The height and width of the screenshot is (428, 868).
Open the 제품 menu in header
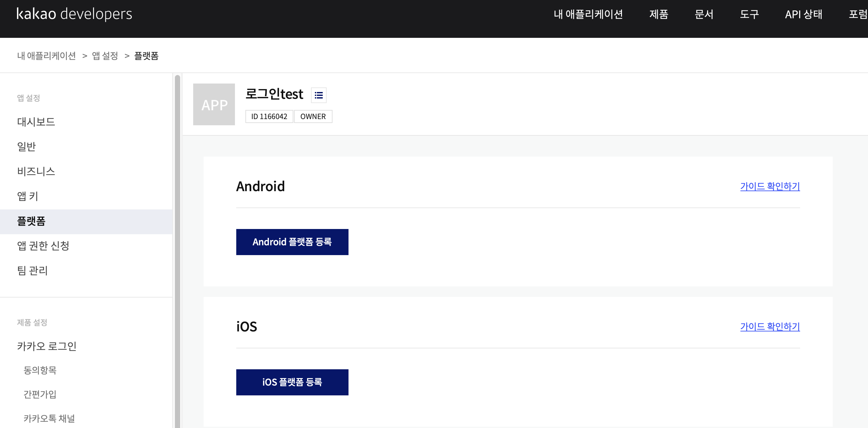tap(659, 14)
